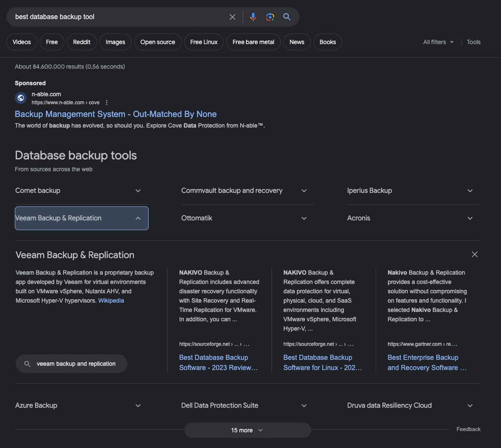The image size is (501, 448).
Task: Select the Open source filter chip
Action: point(158,42)
